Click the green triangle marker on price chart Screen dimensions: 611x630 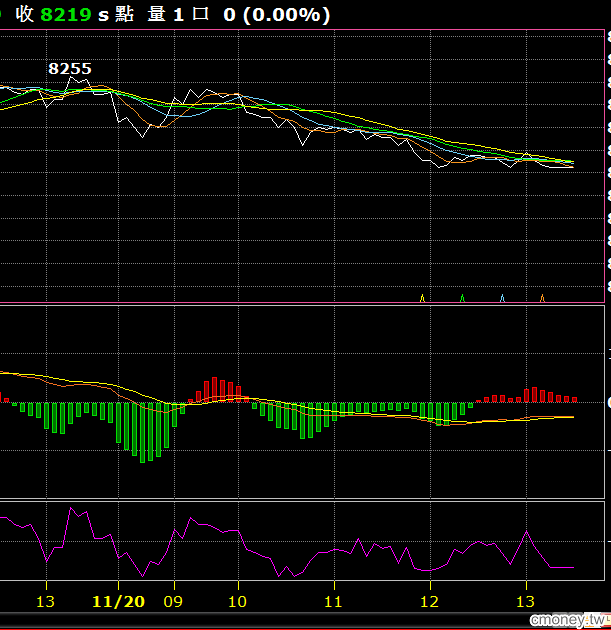pos(462,297)
